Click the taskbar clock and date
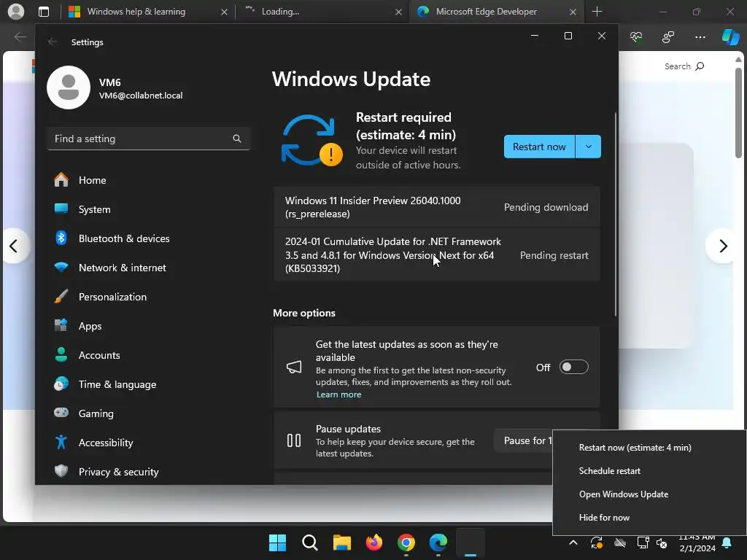Viewport: 747px width, 560px height. (697, 542)
